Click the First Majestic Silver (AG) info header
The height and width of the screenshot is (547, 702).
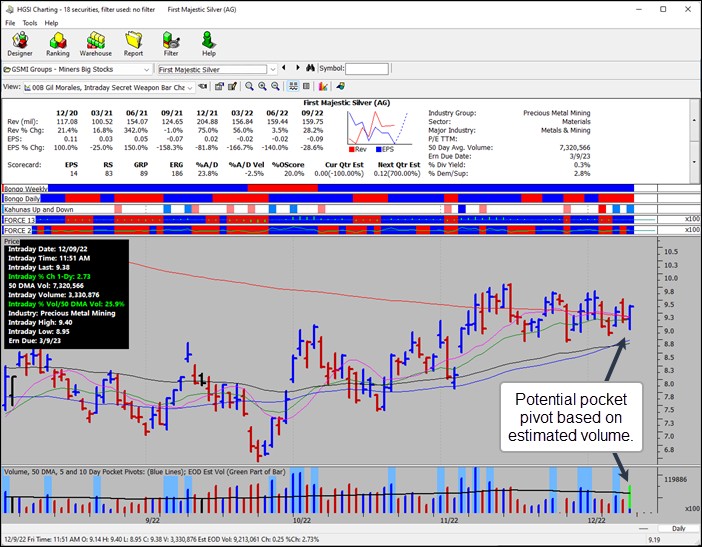347,103
